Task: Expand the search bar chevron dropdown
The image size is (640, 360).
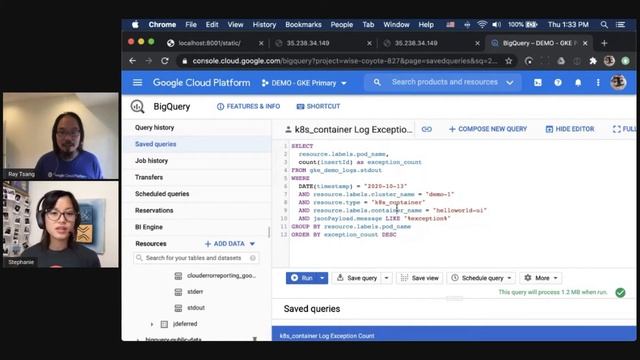Action: (510, 82)
